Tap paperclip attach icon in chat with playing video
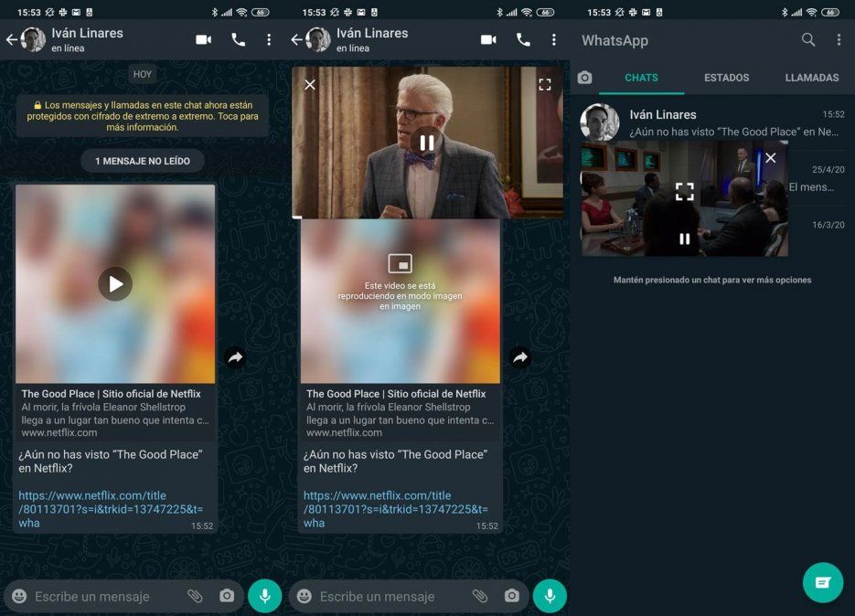The image size is (855, 616). [x=480, y=596]
